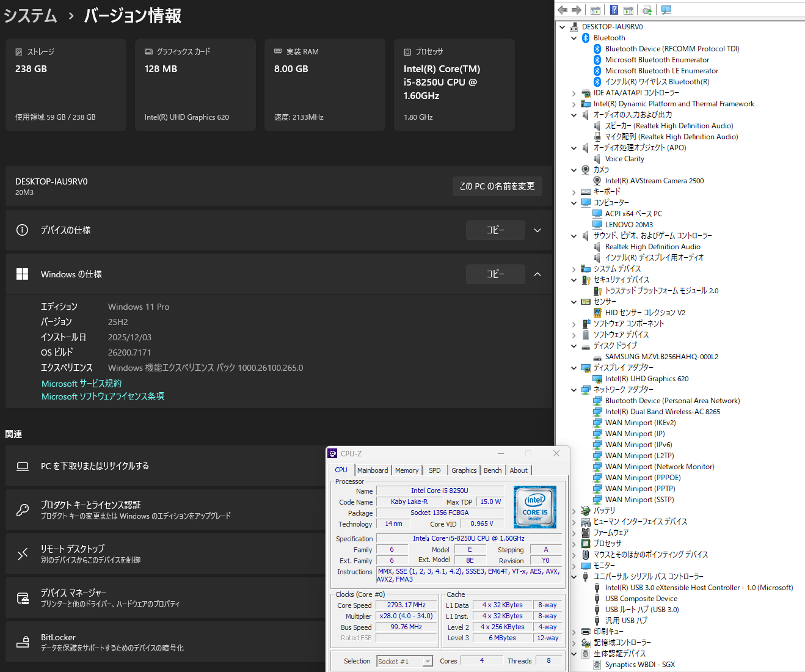Open the Microsoft サービス規約 link
805x672 pixels.
81,383
